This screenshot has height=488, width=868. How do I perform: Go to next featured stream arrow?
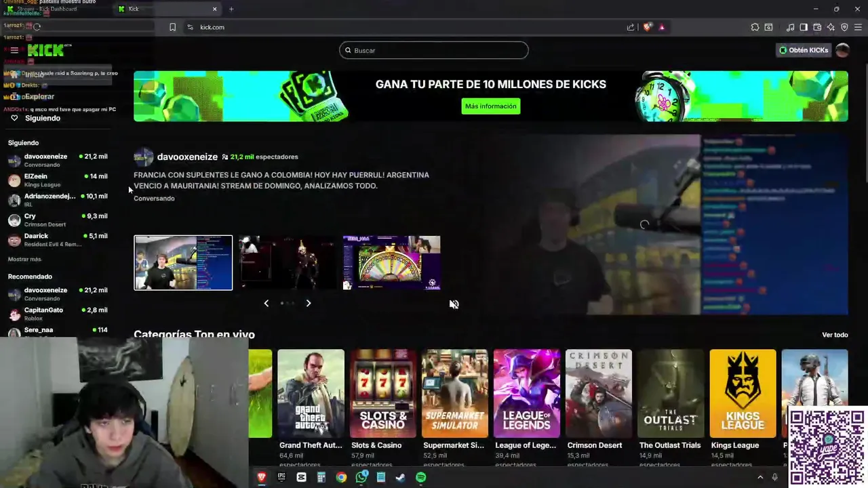pyautogui.click(x=309, y=303)
